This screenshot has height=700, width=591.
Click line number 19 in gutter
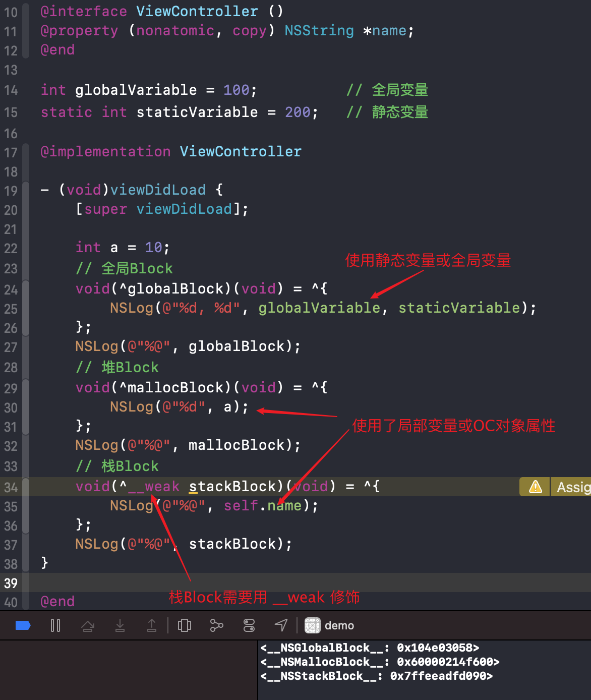point(11,191)
